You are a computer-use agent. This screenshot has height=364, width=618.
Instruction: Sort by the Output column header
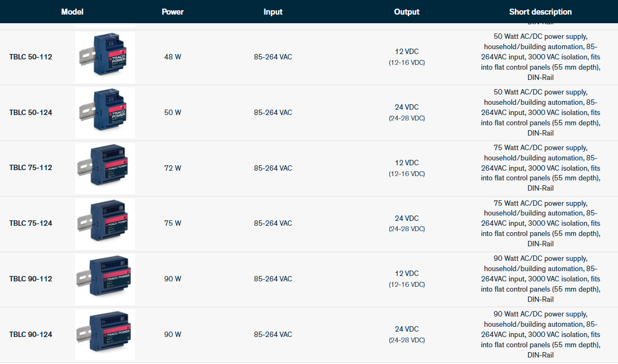[407, 12]
